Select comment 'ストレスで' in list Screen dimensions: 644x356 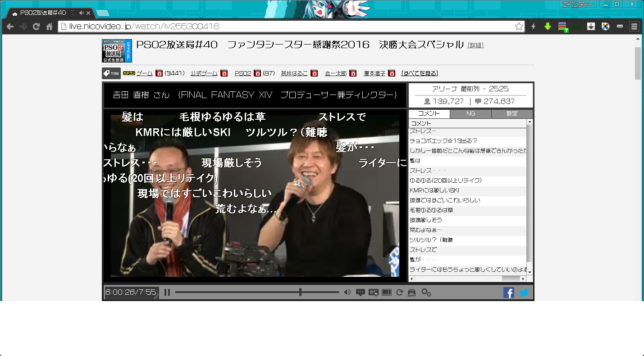click(x=467, y=250)
